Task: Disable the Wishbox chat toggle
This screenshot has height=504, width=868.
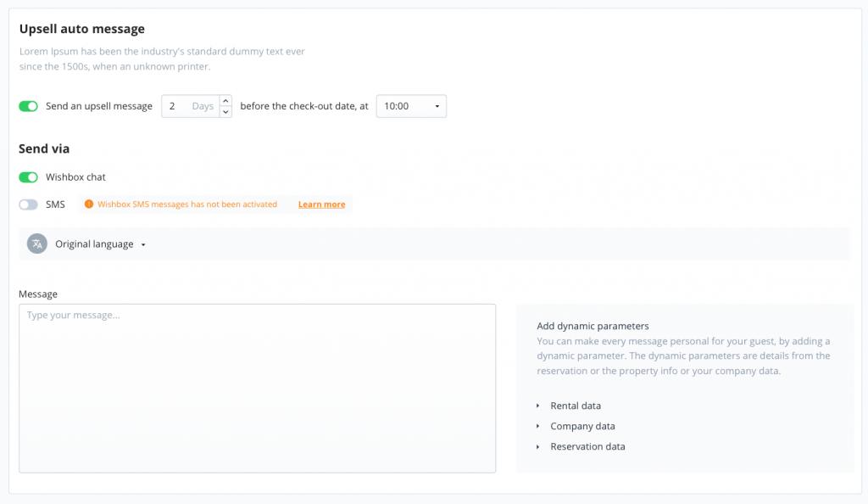Action: (28, 177)
